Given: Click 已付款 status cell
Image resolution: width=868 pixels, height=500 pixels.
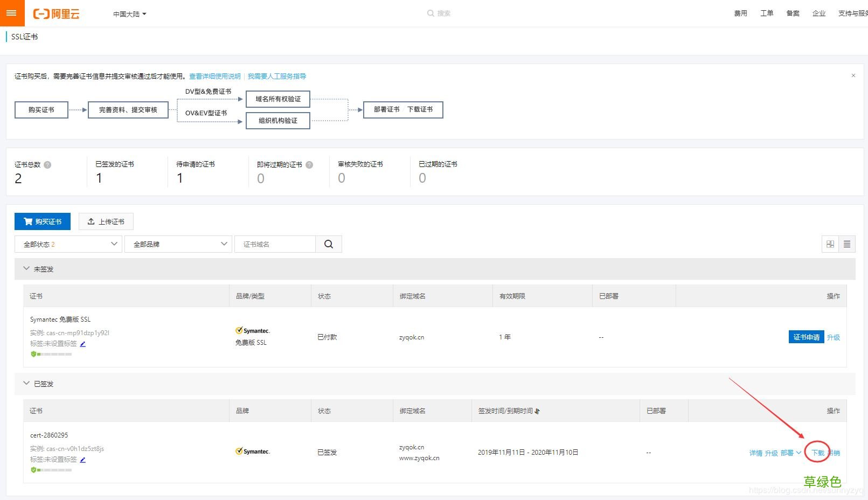Looking at the screenshot, I should coord(327,337).
